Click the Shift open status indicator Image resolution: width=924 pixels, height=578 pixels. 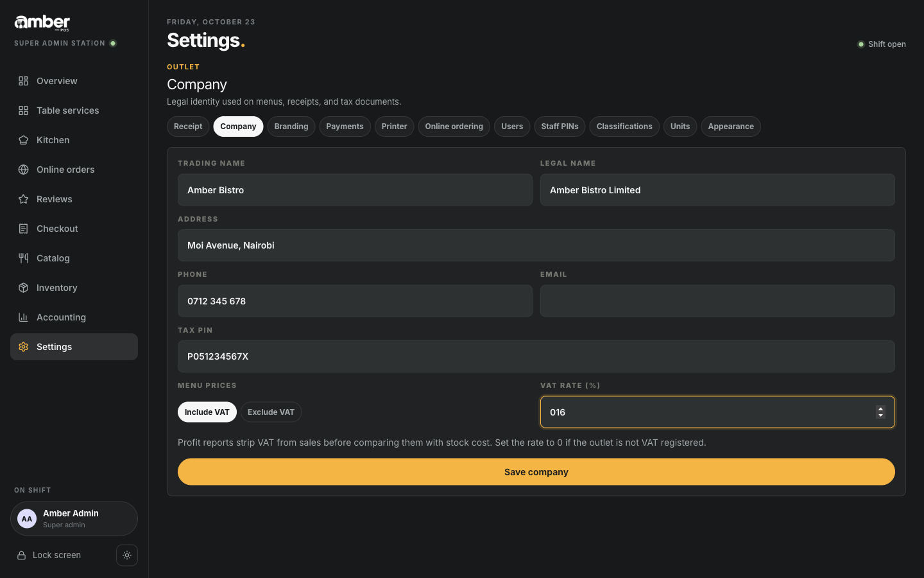click(x=882, y=44)
